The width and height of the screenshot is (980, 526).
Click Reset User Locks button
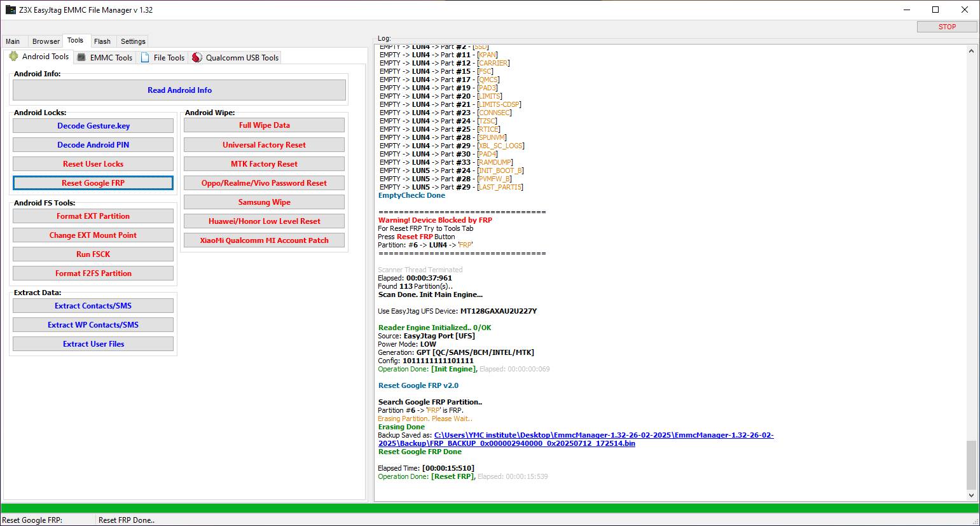click(x=93, y=164)
